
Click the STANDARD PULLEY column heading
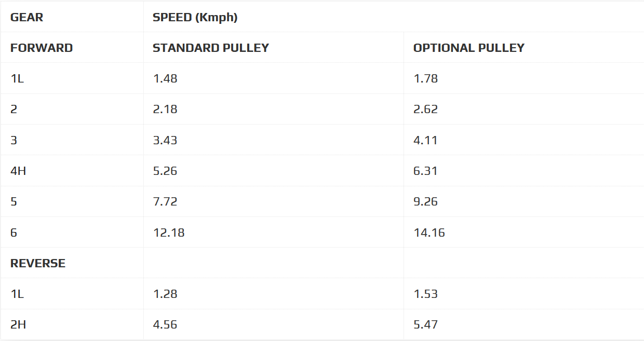coord(211,48)
